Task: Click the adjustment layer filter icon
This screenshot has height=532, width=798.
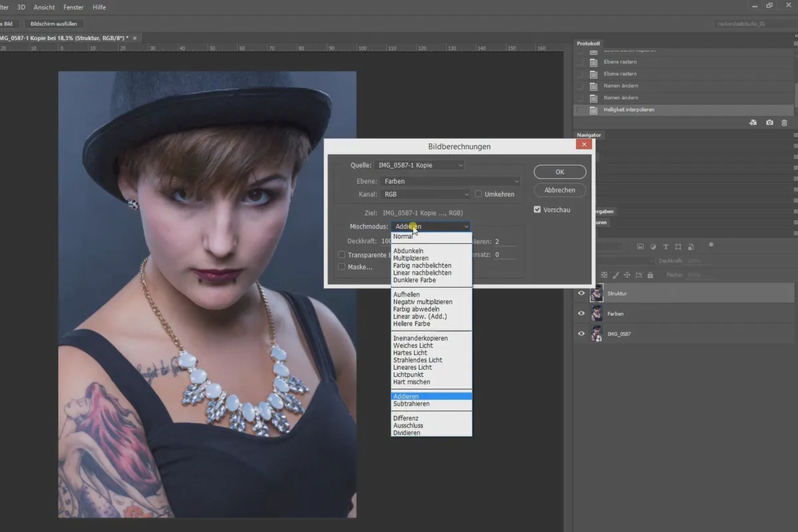Action: click(x=653, y=247)
